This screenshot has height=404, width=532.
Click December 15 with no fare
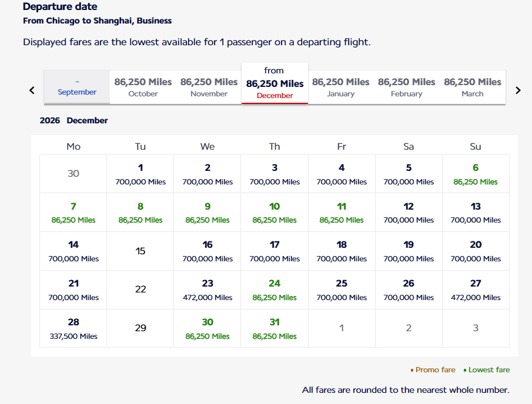[x=140, y=251]
